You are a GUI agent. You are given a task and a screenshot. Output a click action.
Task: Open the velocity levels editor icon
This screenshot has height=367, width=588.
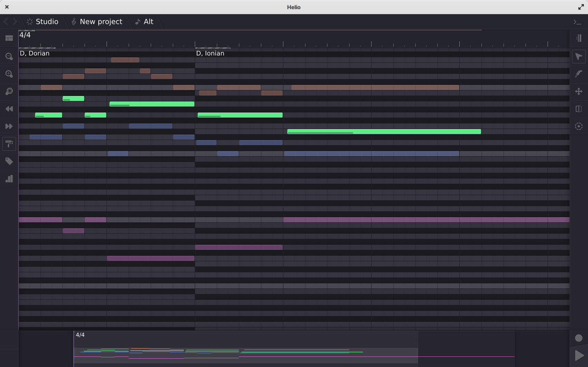coord(9,179)
